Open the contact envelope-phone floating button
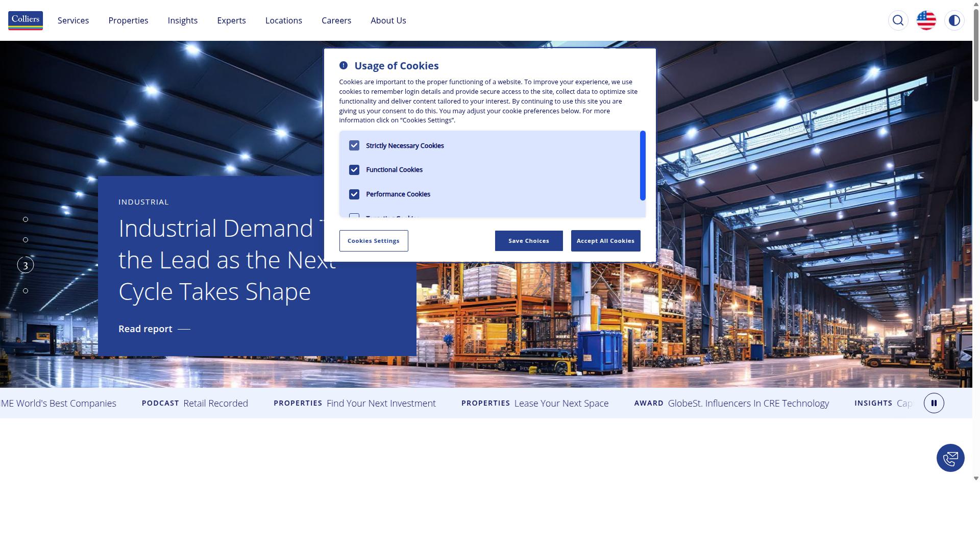Viewport: 980px width, 551px height. pyautogui.click(x=950, y=458)
